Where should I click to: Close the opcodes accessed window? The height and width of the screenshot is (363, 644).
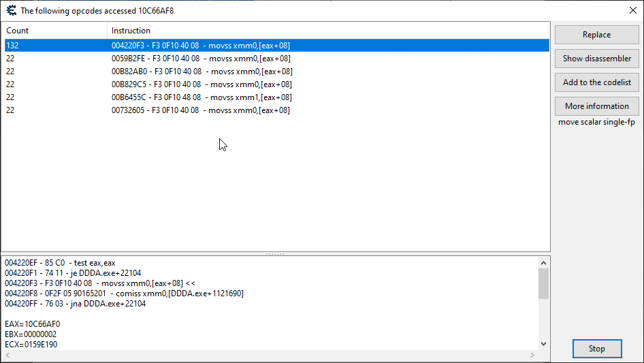(632, 10)
